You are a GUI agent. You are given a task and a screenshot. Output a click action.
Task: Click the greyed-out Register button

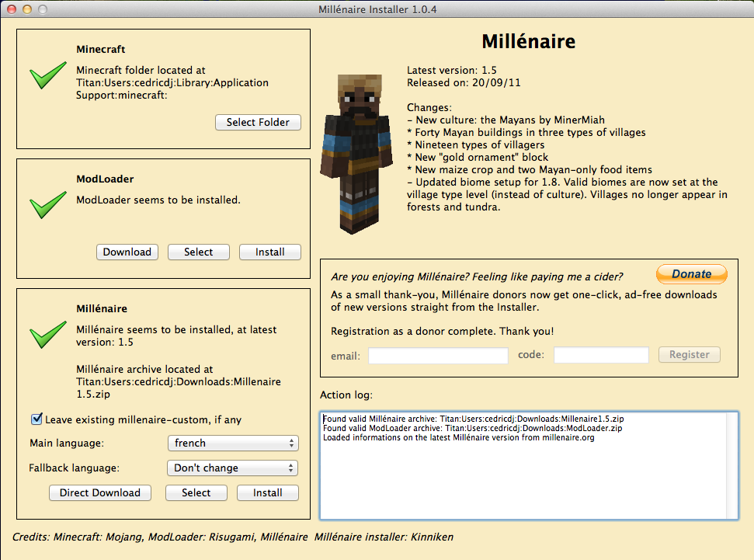pyautogui.click(x=689, y=355)
